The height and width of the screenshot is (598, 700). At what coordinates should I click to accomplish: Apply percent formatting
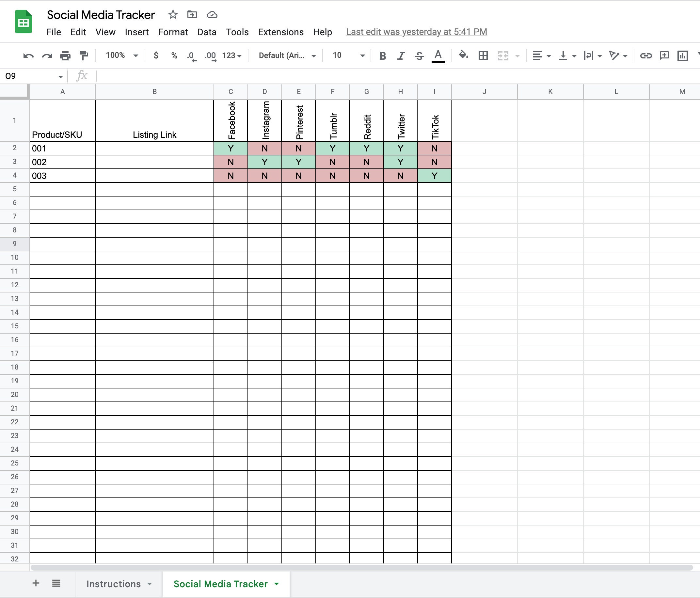[x=174, y=56]
